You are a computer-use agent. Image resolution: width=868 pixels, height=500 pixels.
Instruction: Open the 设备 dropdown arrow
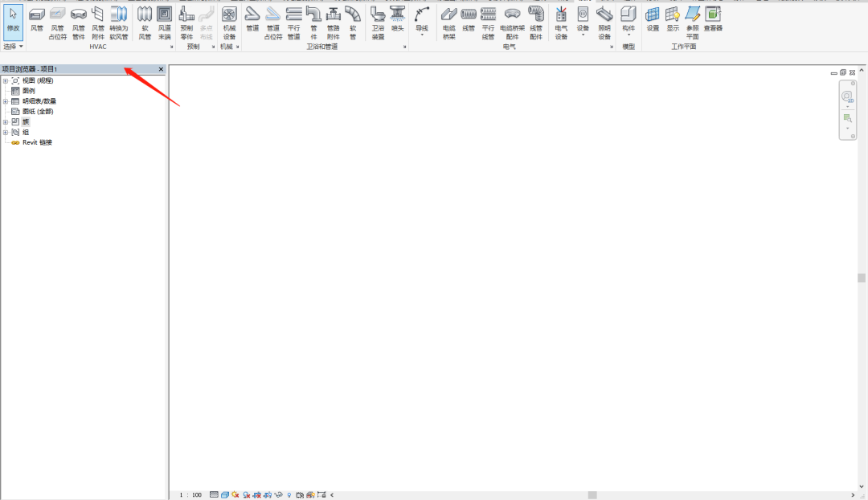tap(582, 35)
